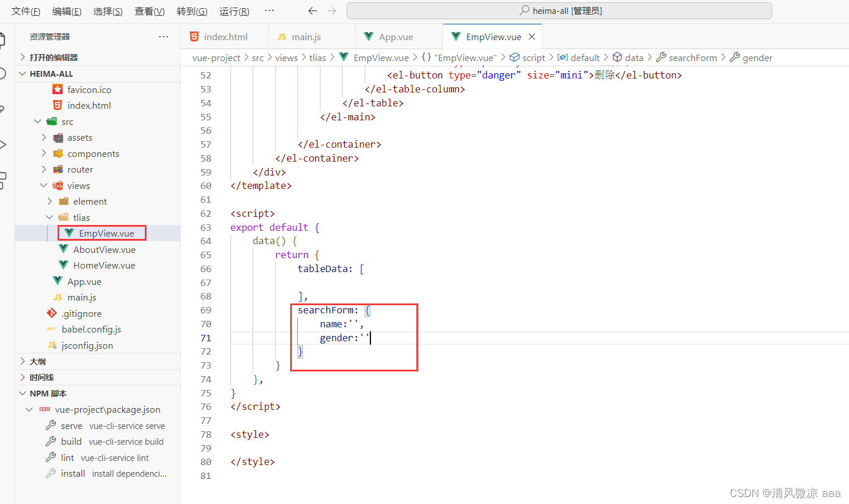Screen dimensions: 849x504
Task: Click the <script> opening tag line
Action: [252, 213]
